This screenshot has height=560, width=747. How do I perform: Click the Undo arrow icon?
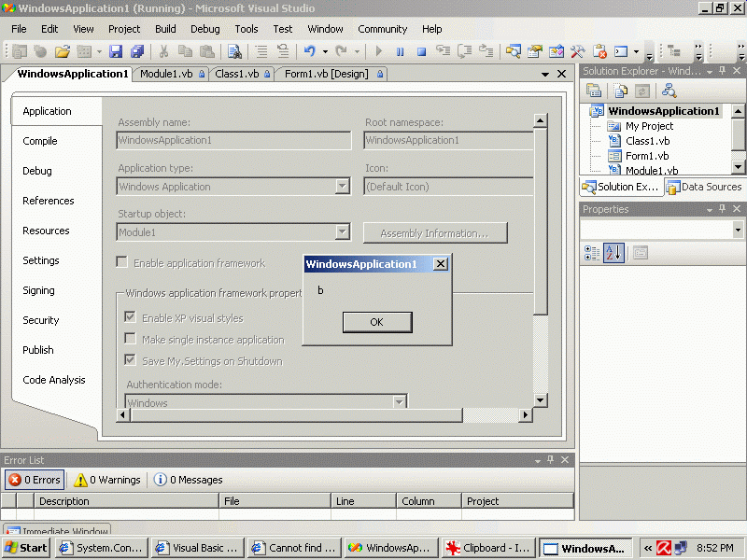(309, 51)
